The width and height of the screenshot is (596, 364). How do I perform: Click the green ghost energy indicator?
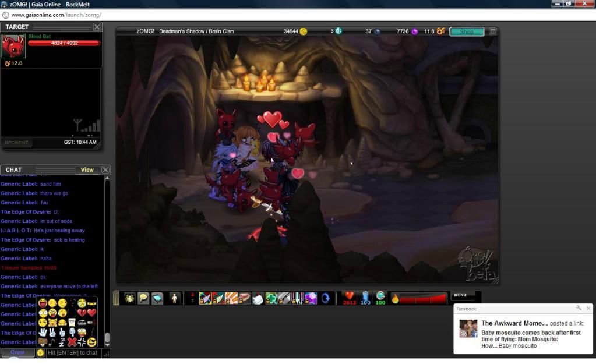380,296
